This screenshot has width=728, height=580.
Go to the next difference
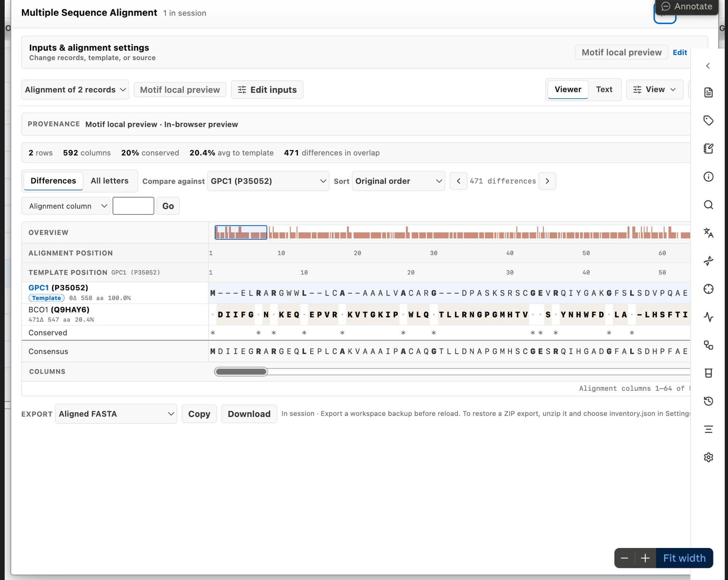click(x=547, y=181)
